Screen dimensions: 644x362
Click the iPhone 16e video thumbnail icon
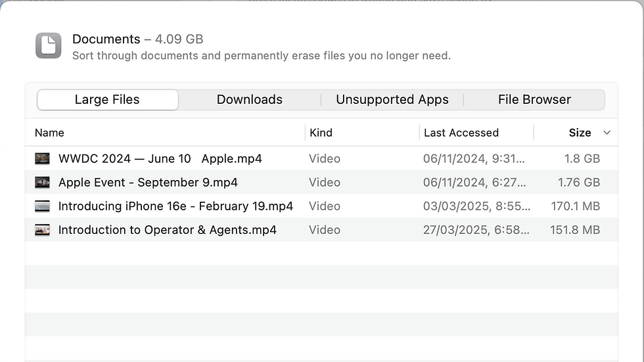42,206
